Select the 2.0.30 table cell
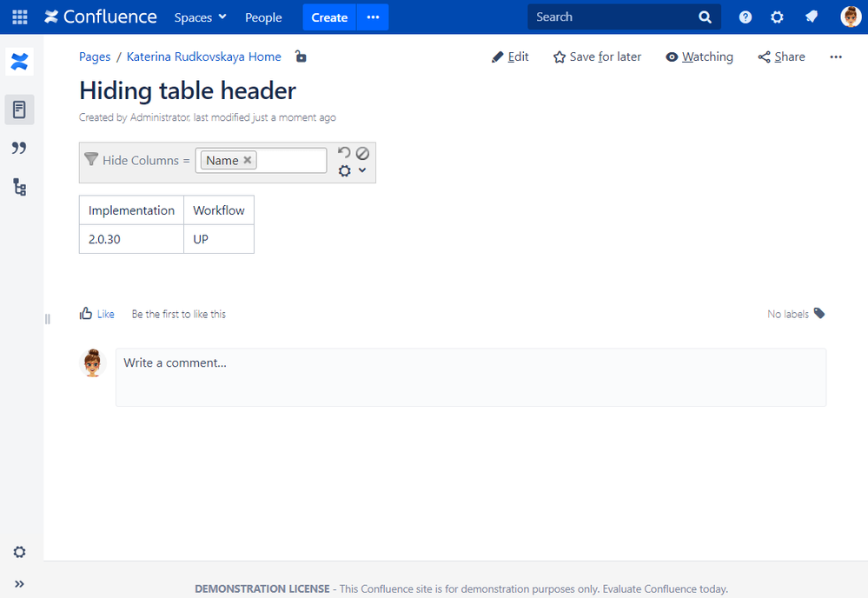The height and width of the screenshot is (598, 868). coord(132,239)
